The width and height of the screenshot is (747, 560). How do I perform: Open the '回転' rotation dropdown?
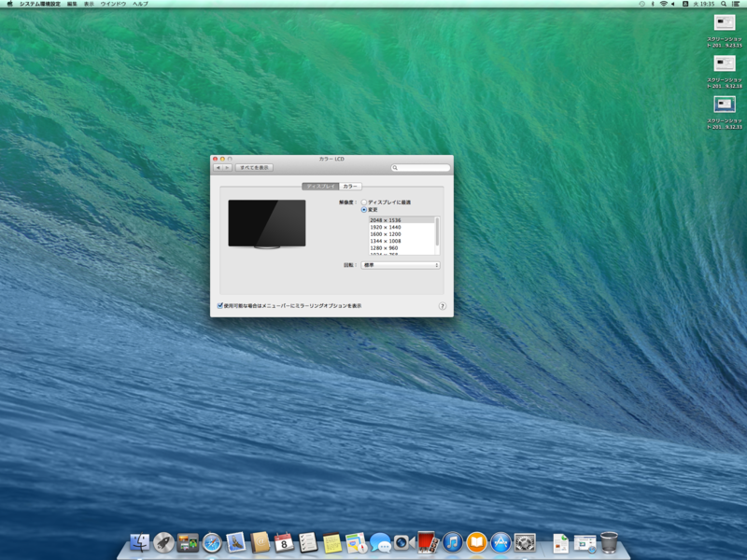pyautogui.click(x=401, y=265)
